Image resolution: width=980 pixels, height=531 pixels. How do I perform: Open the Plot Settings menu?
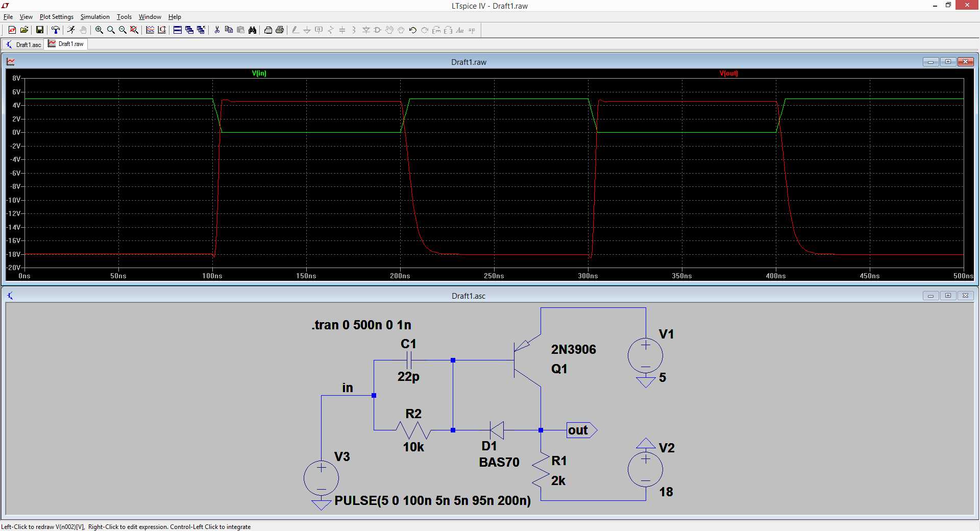click(x=57, y=17)
